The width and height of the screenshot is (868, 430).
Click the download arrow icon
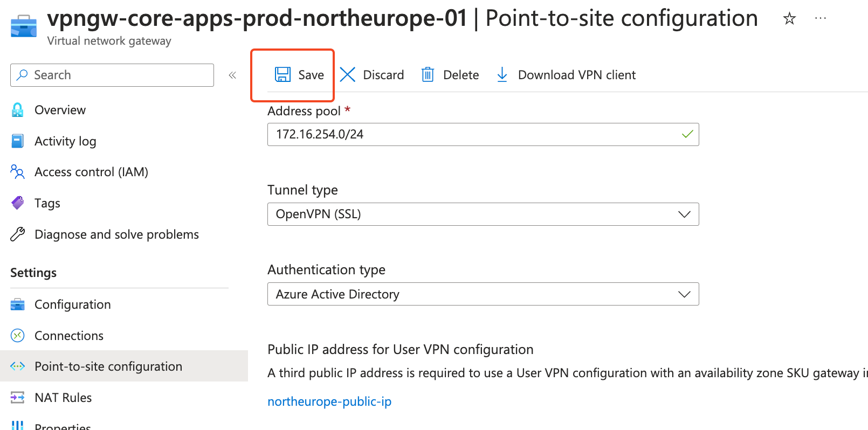pos(502,75)
